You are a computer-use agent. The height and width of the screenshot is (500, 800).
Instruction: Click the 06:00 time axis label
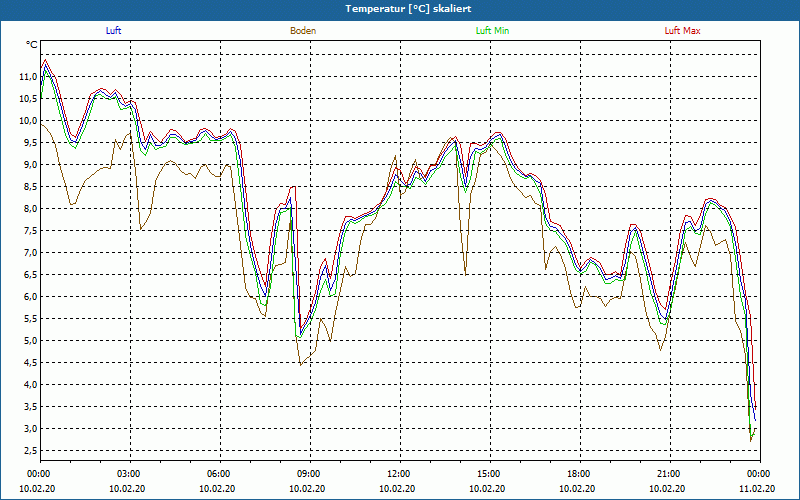tap(220, 473)
